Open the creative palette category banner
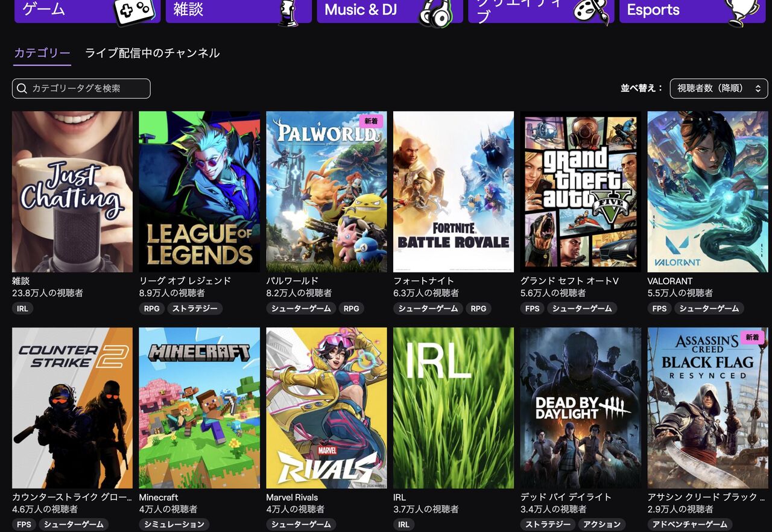This screenshot has height=532, width=772. pyautogui.click(x=541, y=11)
